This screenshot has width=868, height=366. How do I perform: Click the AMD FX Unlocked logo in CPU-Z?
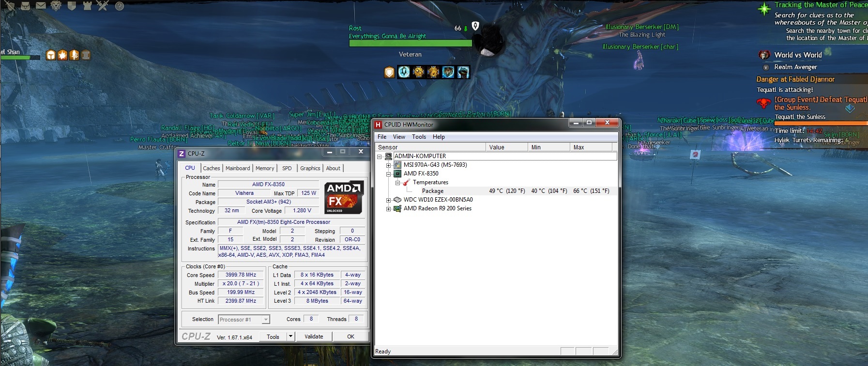[x=343, y=197]
